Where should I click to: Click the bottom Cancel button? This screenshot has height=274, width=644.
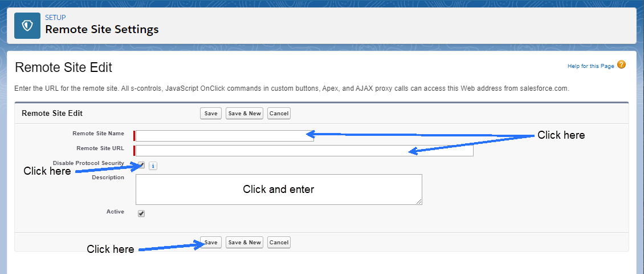pyautogui.click(x=279, y=243)
